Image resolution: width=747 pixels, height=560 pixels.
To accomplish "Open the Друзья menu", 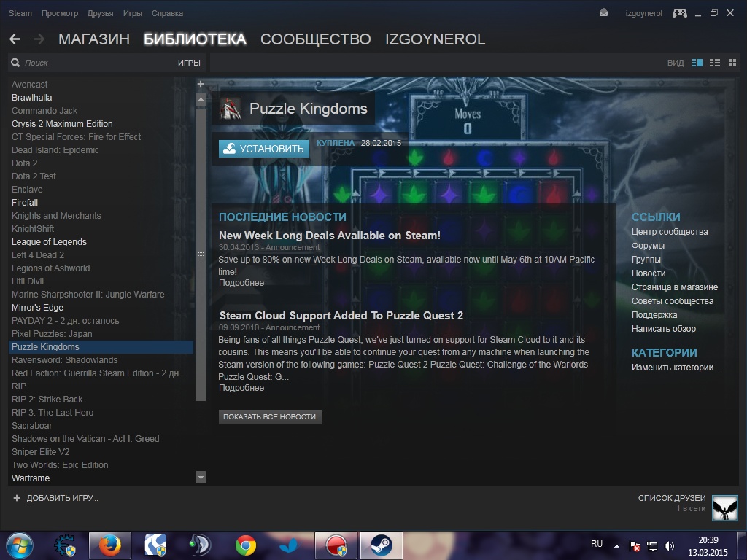I will [x=100, y=13].
